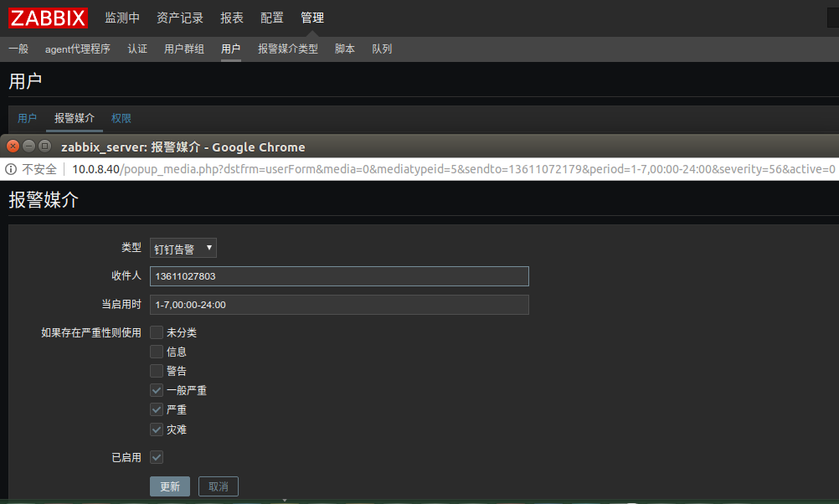Toggle the 已启用 checkbox
839x504 pixels.
point(157,457)
